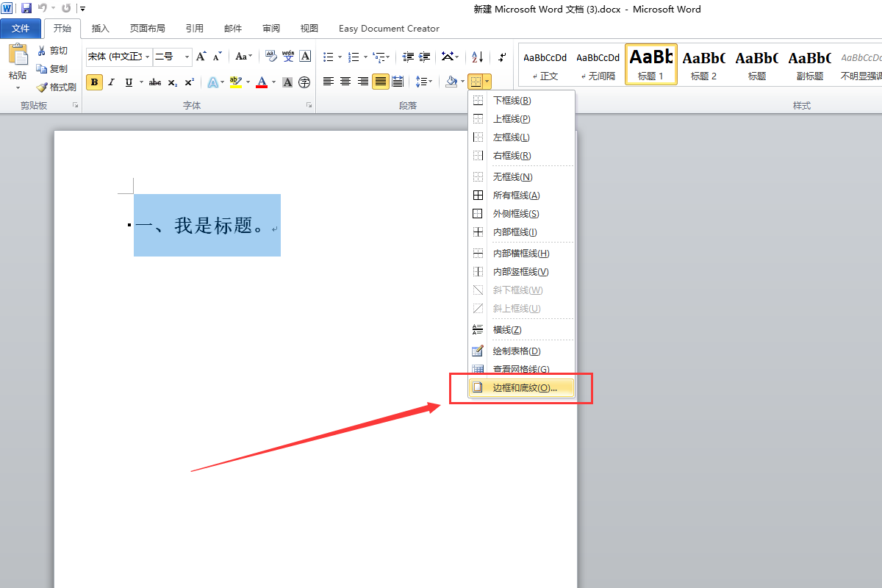Choose 所有框线(A) from the border menu
The height and width of the screenshot is (588, 882).
point(522,196)
